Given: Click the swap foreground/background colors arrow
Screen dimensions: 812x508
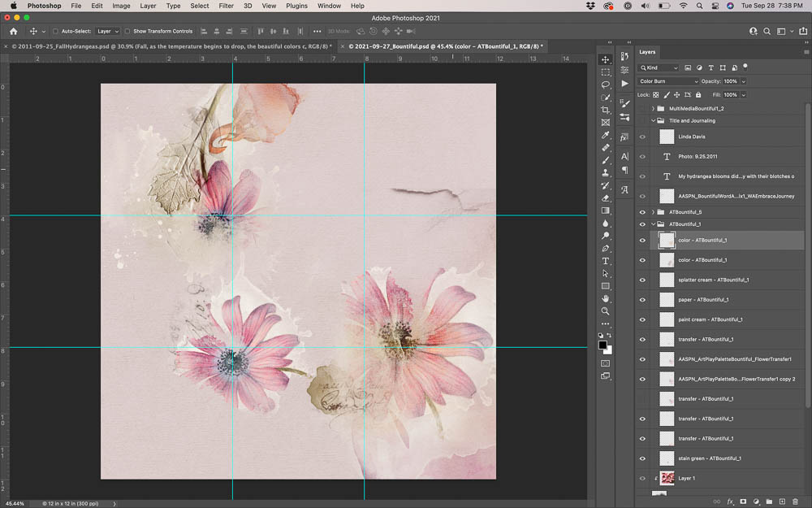Looking at the screenshot, I should tap(610, 336).
